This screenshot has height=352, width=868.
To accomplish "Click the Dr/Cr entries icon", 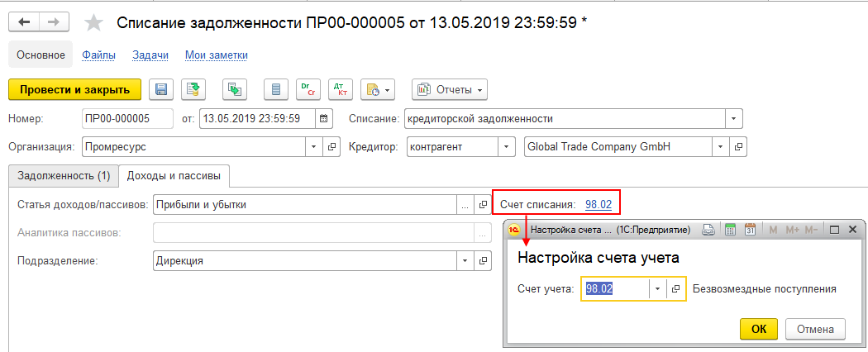I will [308, 89].
